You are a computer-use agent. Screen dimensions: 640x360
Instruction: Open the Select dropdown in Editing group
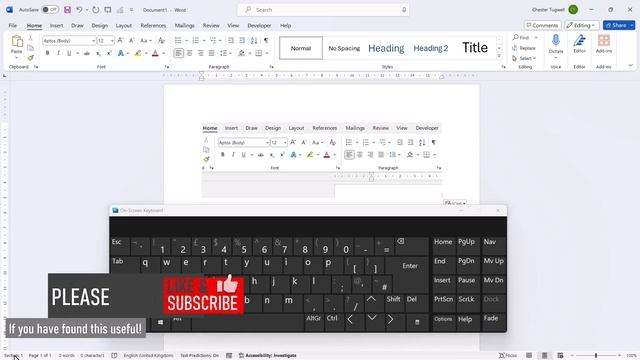pyautogui.click(x=524, y=58)
